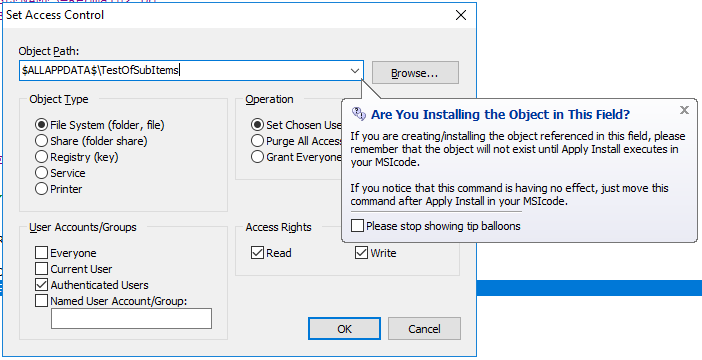
Task: Confirm the dialog with OK
Action: 344,329
